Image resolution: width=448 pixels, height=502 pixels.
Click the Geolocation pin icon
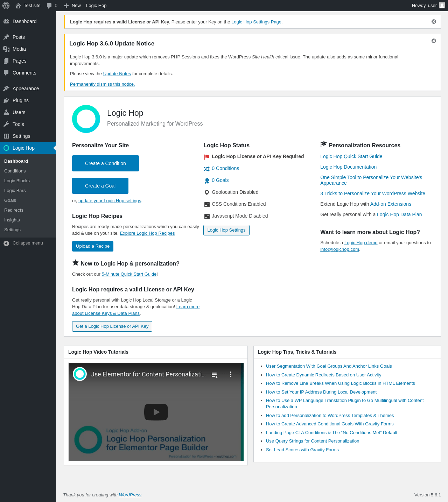coord(207,192)
